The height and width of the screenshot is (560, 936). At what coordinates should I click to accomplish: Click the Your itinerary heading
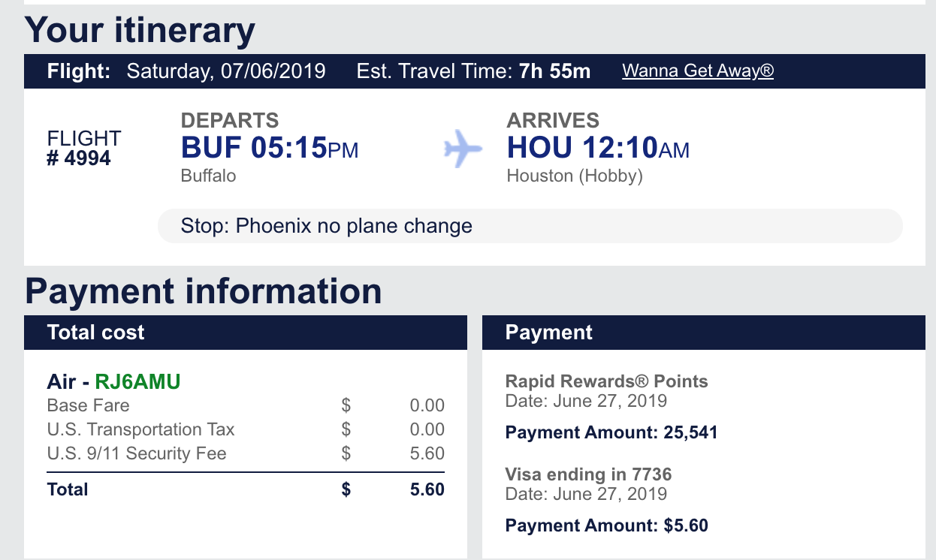[x=140, y=30]
